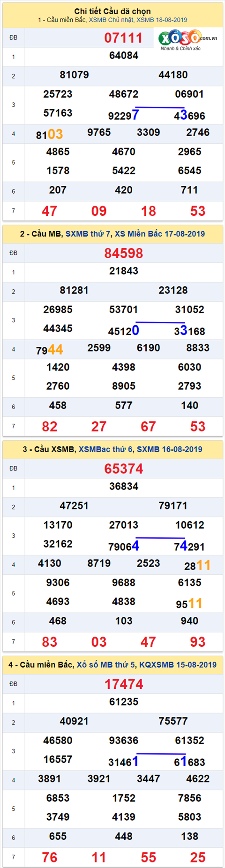This screenshot has height=868, width=225.
Task: Click second prize number 44180
Action: click(173, 75)
